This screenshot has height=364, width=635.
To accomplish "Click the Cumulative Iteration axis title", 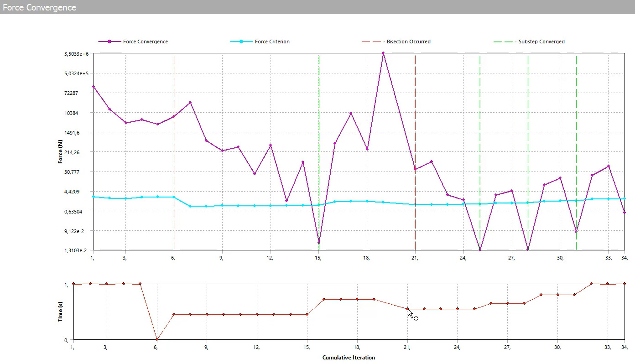I will click(x=349, y=358).
